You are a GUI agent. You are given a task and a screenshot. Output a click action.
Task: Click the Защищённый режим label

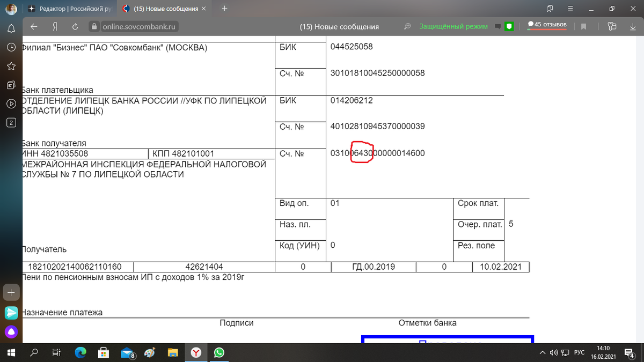click(x=453, y=26)
